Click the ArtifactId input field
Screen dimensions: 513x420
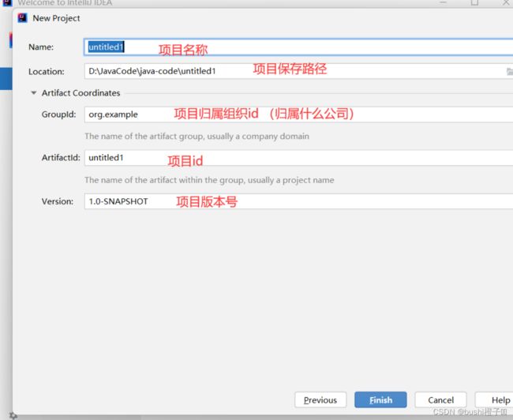point(298,158)
